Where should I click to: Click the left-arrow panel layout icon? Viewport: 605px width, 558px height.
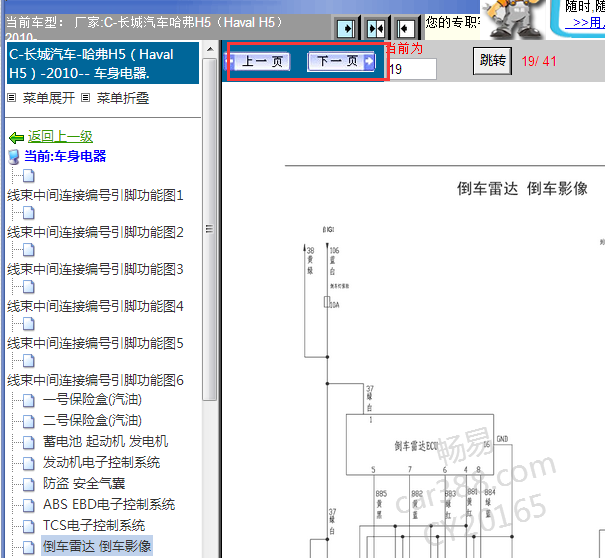(406, 28)
